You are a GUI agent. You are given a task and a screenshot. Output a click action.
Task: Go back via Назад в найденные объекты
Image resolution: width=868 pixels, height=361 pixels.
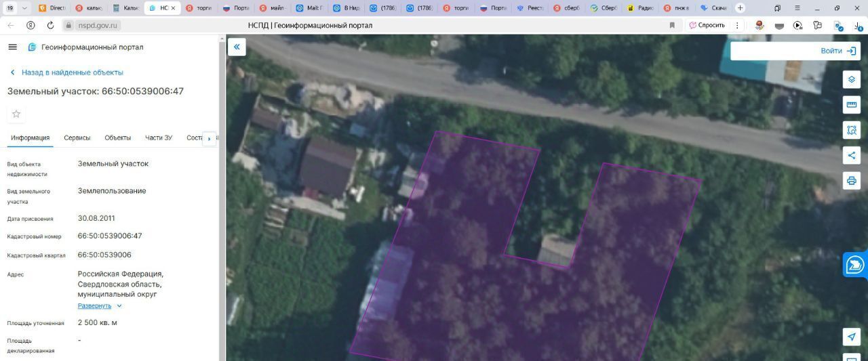pos(66,72)
